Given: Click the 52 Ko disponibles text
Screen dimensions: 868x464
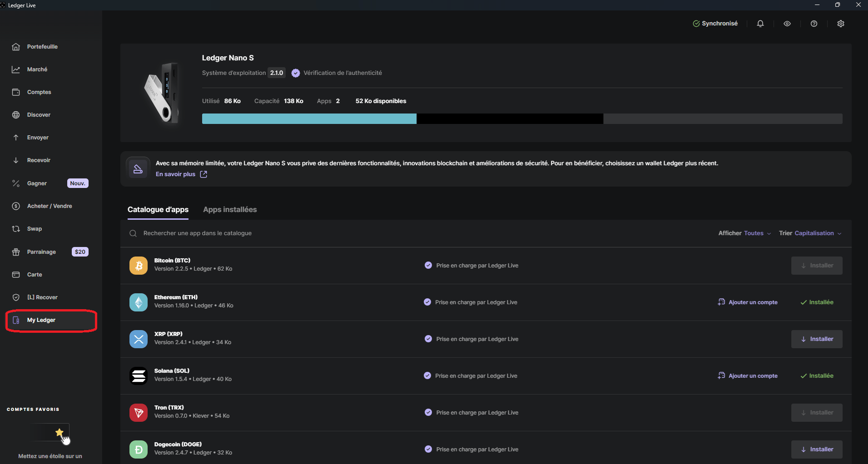Looking at the screenshot, I should click(x=381, y=101).
